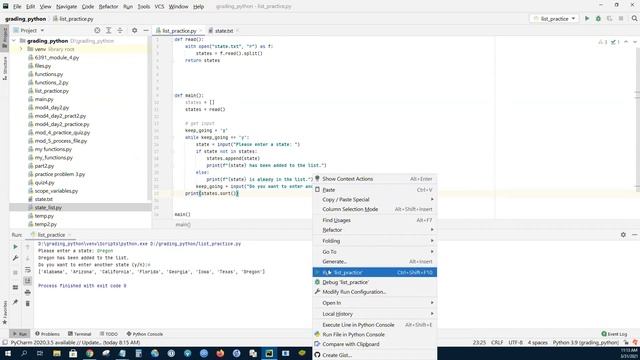Click the Run with Coverage toolbar icon
The image size is (640, 360).
pos(609,18)
